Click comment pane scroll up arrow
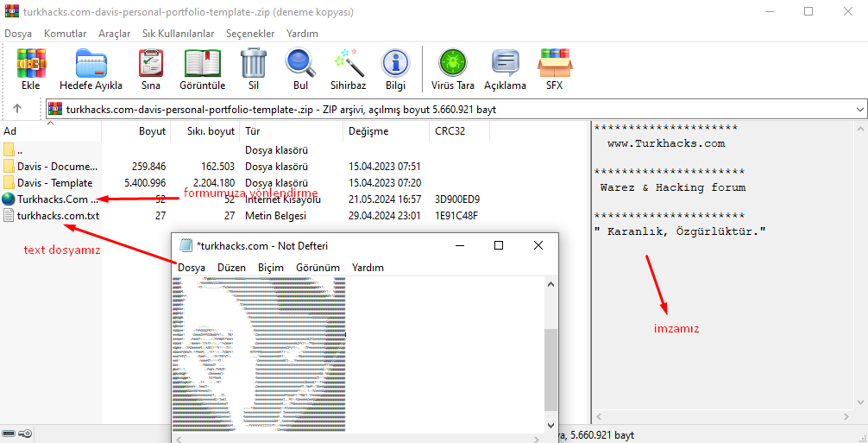Image resolution: width=868 pixels, height=443 pixels. click(861, 129)
